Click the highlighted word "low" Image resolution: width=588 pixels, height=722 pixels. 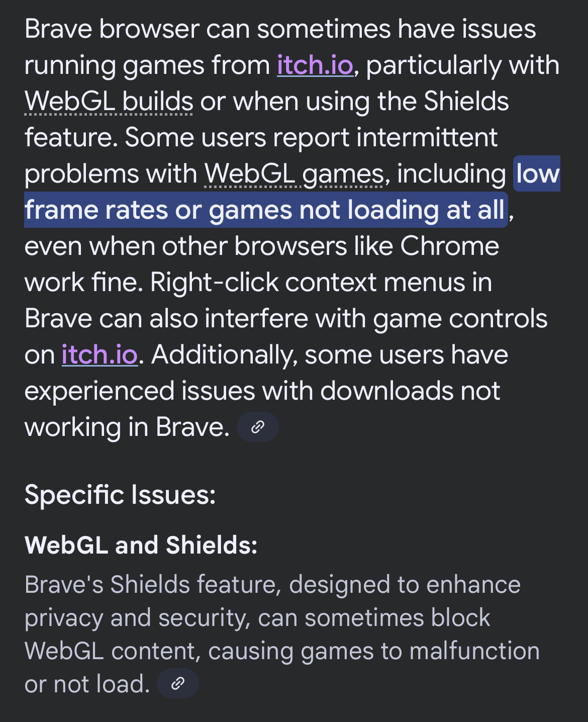(538, 174)
